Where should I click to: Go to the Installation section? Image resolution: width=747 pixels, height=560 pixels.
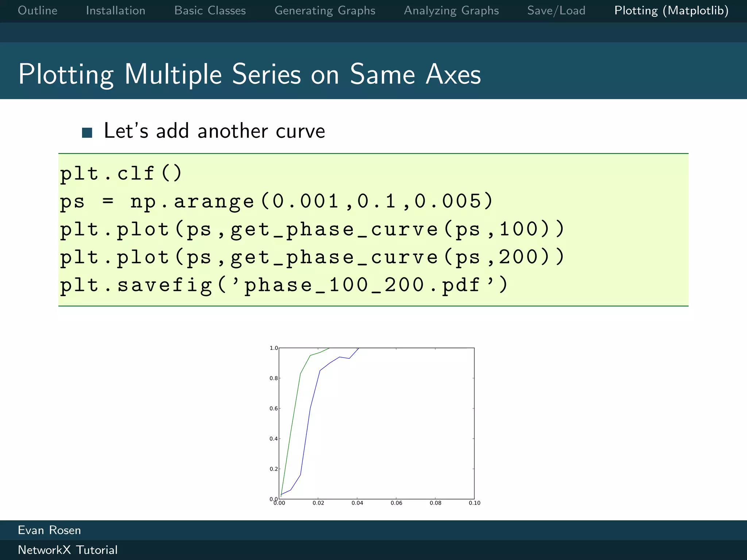pos(116,11)
